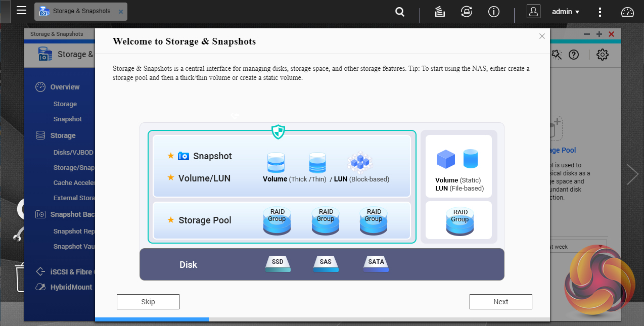Click the iSCSI arrows icon in sidebar

coord(40,271)
